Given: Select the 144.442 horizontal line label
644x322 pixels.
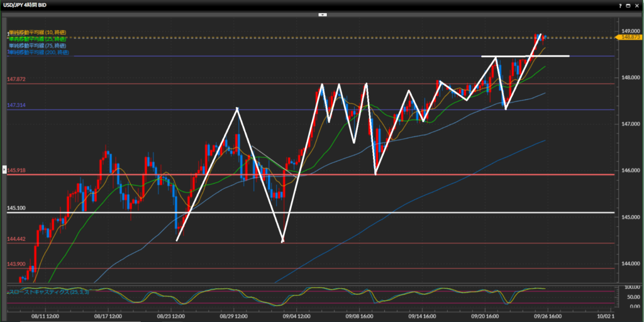Looking at the screenshot, I should [16, 240].
